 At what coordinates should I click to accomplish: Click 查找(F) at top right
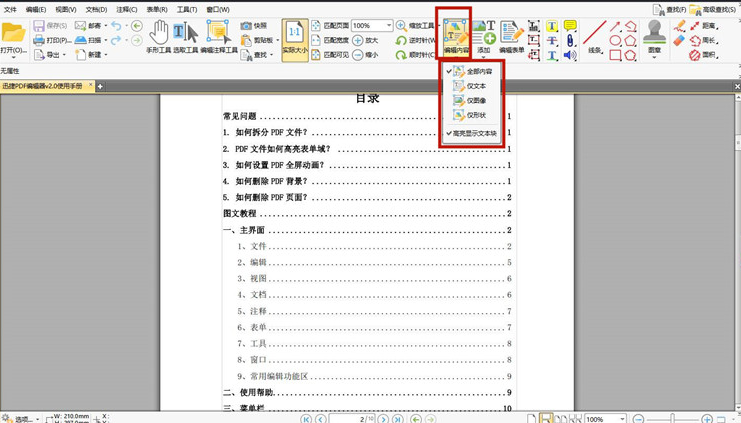670,9
